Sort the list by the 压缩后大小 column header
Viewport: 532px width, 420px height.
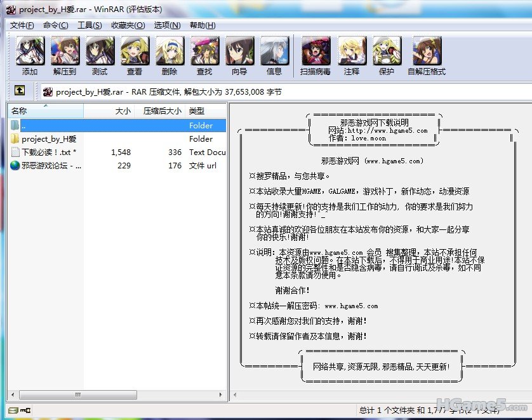click(160, 111)
